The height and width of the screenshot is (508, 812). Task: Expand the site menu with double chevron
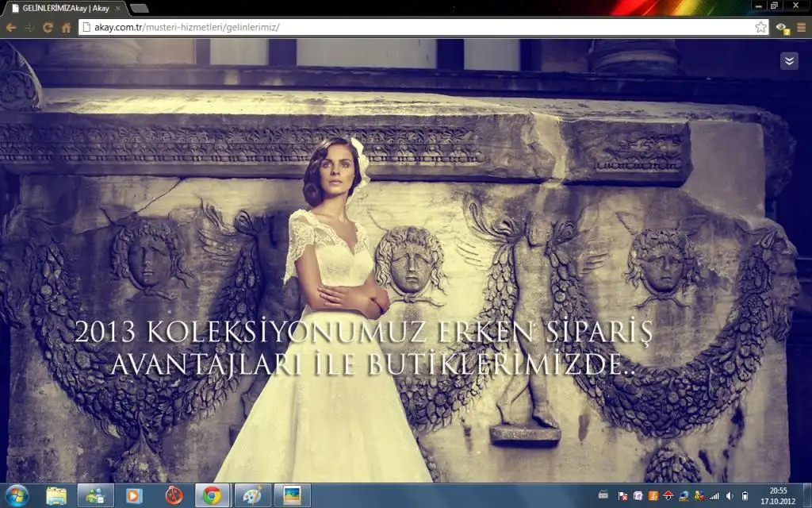789,60
